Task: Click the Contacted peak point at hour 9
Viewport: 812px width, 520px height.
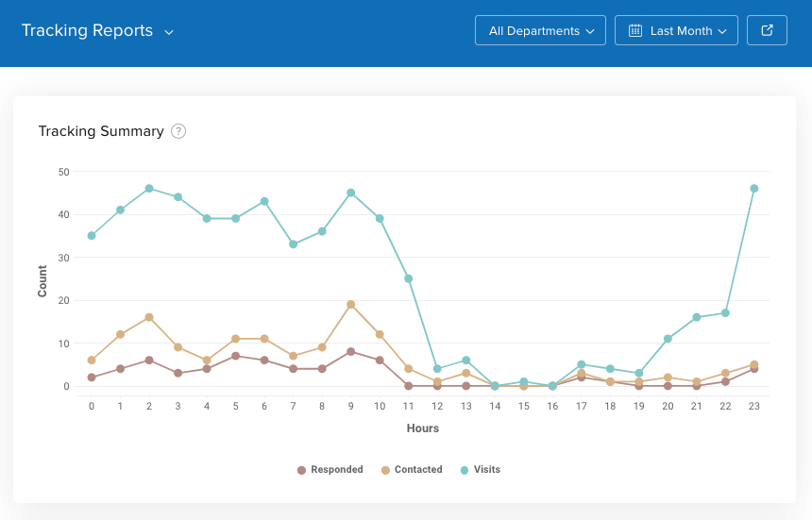Action: tap(351, 305)
